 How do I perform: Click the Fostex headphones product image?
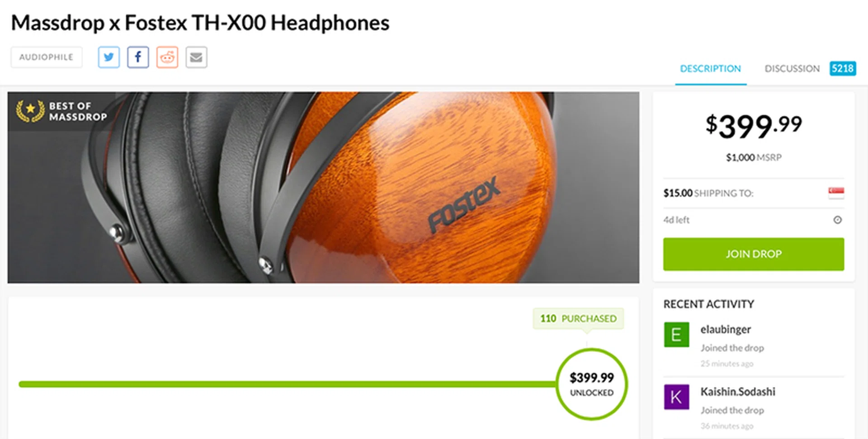pos(323,188)
